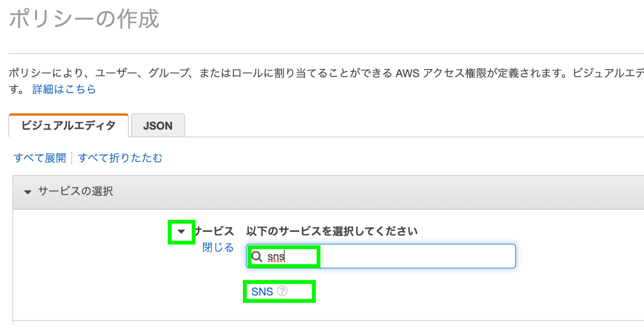Click the 以下のサービスを選択してください prompt text
This screenshot has width=644, height=324.
(x=332, y=231)
